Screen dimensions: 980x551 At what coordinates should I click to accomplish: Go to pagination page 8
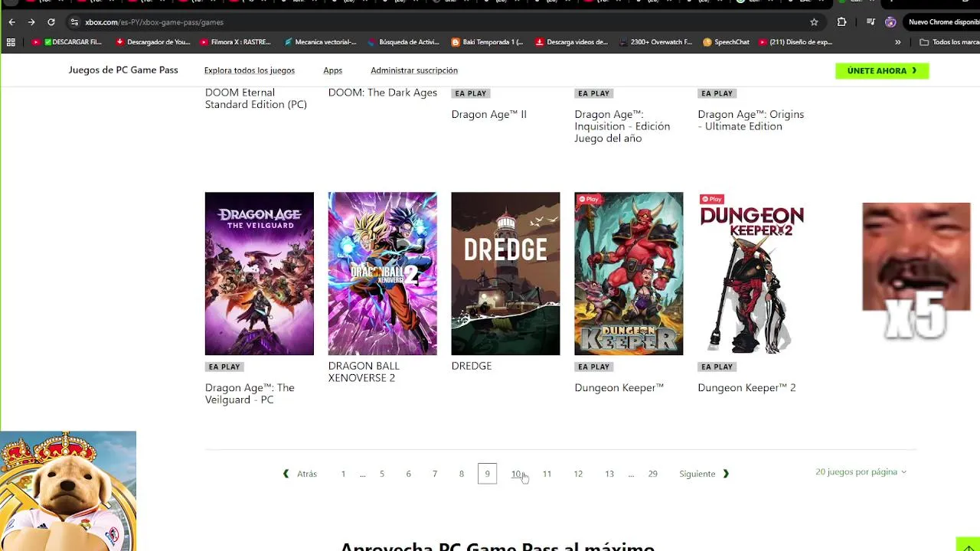tap(462, 474)
